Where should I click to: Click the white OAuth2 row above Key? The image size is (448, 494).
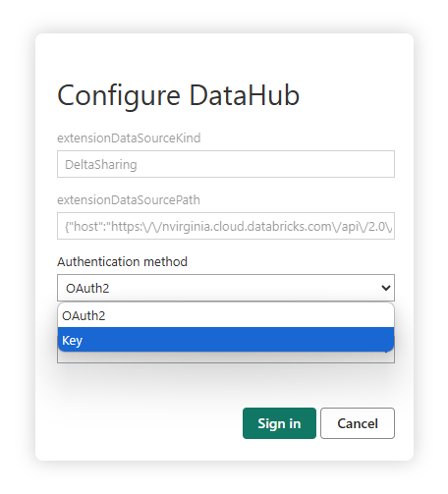click(x=226, y=315)
